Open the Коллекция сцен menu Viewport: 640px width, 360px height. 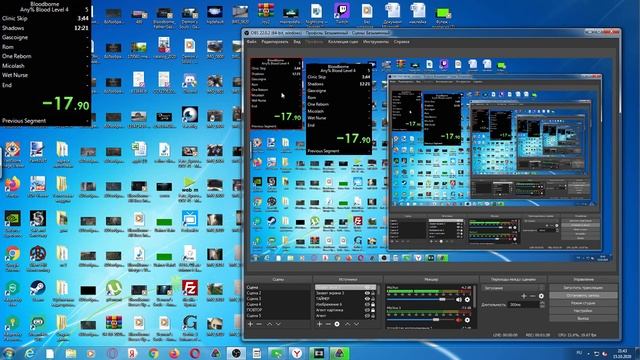coord(343,42)
